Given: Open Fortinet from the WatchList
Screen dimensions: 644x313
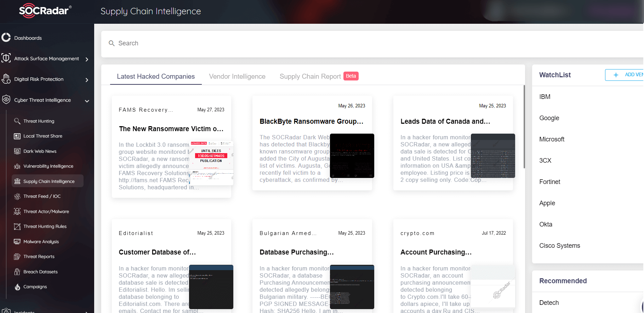Looking at the screenshot, I should pyautogui.click(x=549, y=182).
